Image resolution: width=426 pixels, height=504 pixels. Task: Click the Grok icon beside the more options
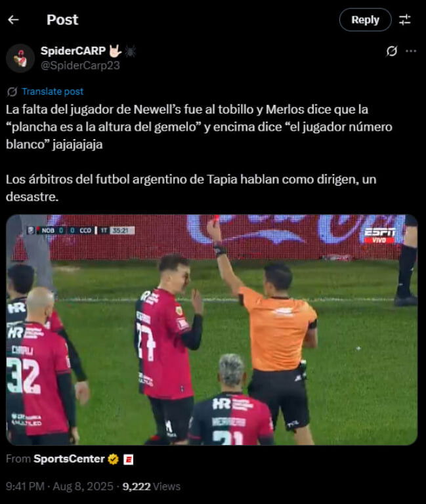[x=392, y=51]
